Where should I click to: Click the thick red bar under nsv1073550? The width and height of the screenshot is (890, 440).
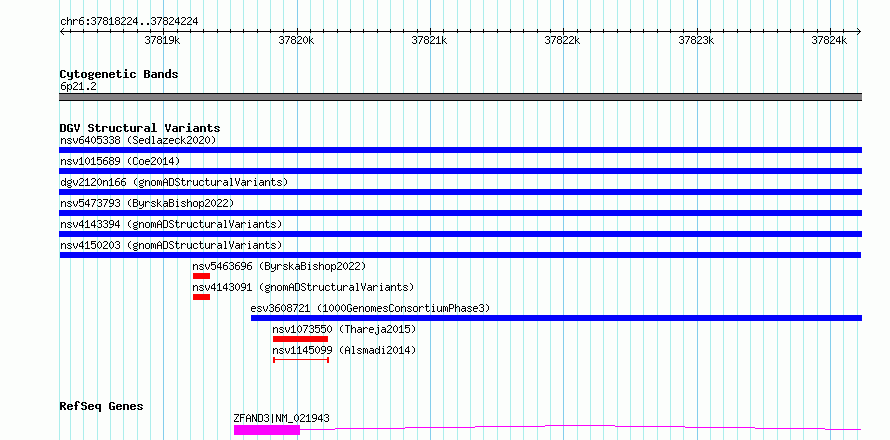(300, 339)
